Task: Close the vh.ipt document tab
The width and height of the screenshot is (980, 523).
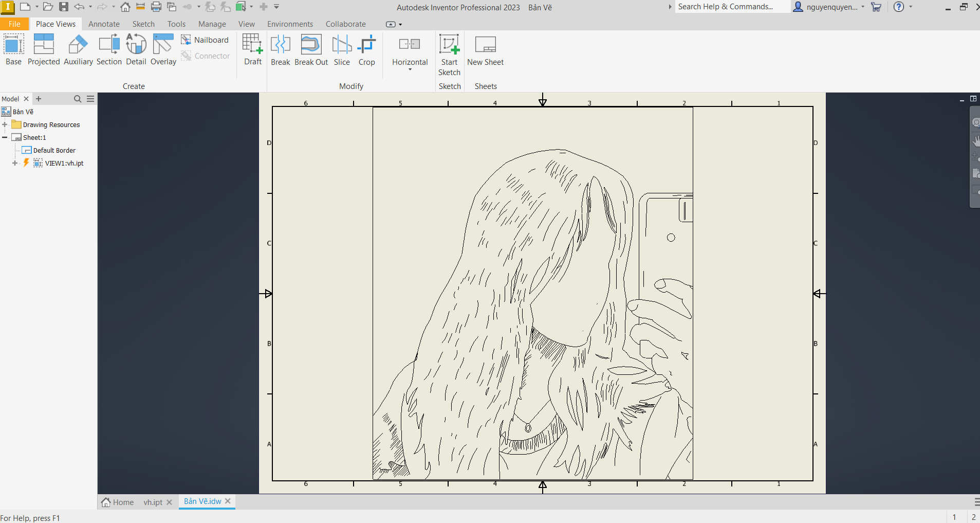Action: click(x=169, y=502)
